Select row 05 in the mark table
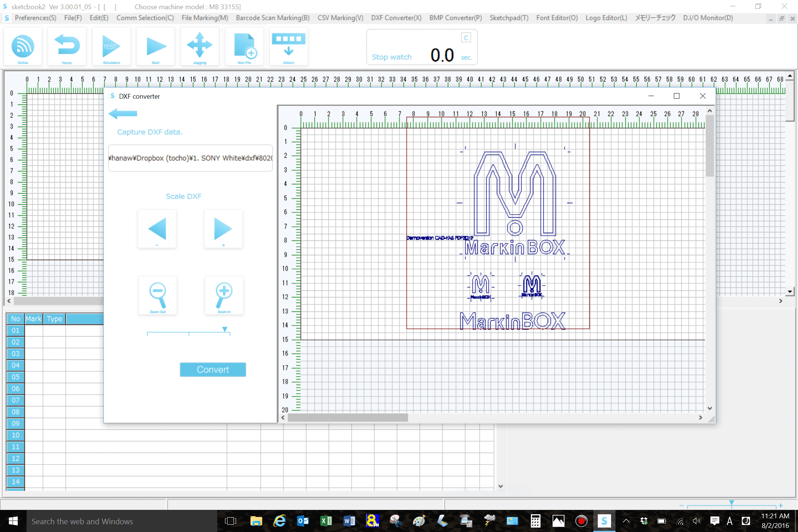Screen dimensions: 798x532 point(16,377)
